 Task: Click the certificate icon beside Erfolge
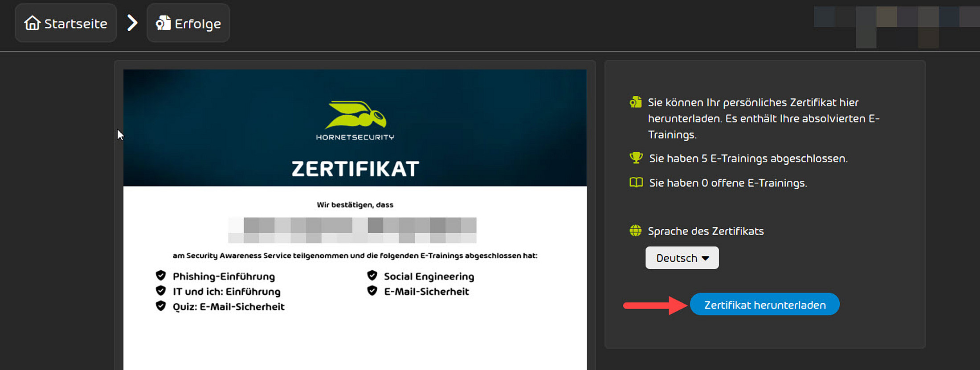[x=163, y=23]
